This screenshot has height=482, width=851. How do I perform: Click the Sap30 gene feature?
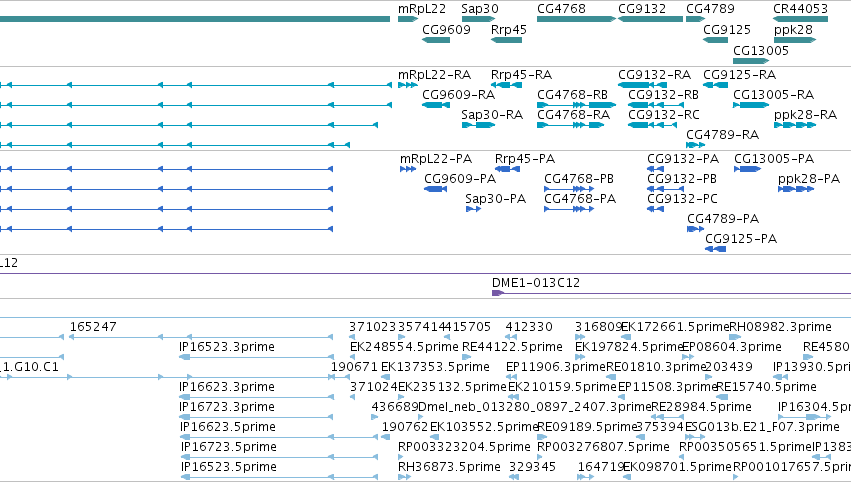point(478,19)
